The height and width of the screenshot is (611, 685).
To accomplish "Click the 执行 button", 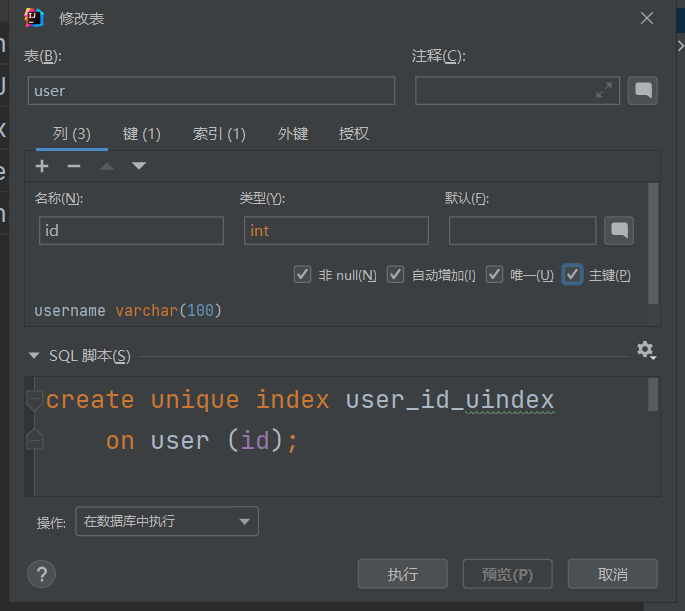I will [403, 574].
